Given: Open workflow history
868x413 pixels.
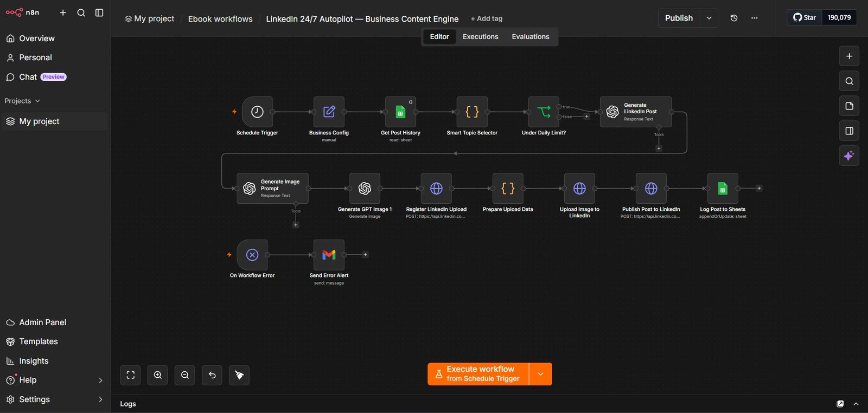Looking at the screenshot, I should click(734, 18).
